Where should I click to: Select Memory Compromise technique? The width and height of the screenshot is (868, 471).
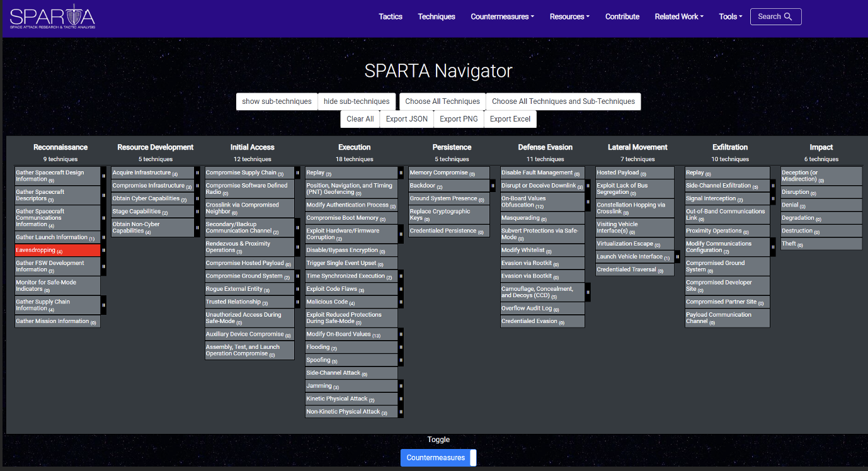point(449,173)
